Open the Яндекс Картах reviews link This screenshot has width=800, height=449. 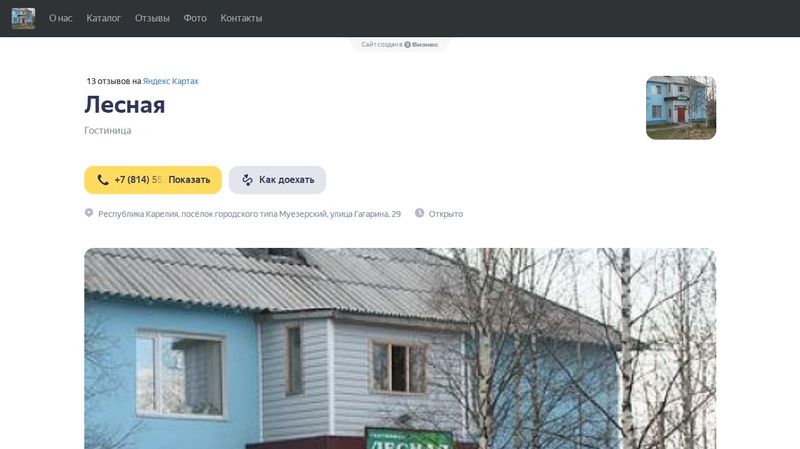170,81
